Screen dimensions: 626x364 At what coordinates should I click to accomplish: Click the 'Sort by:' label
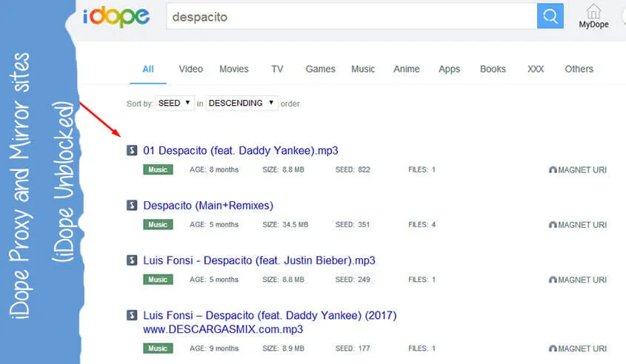pos(140,104)
